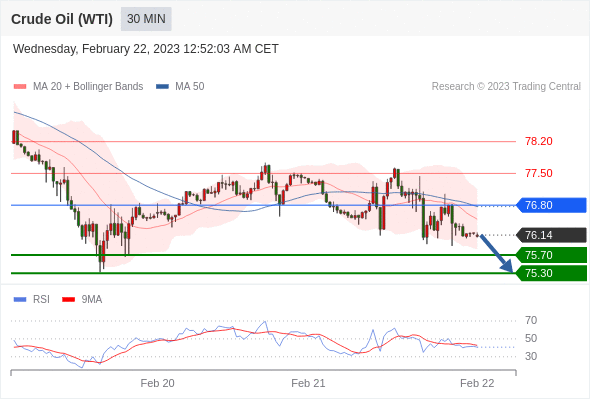Click the pink MA 20 legend swatch
This screenshot has width=590, height=400.
20,87
